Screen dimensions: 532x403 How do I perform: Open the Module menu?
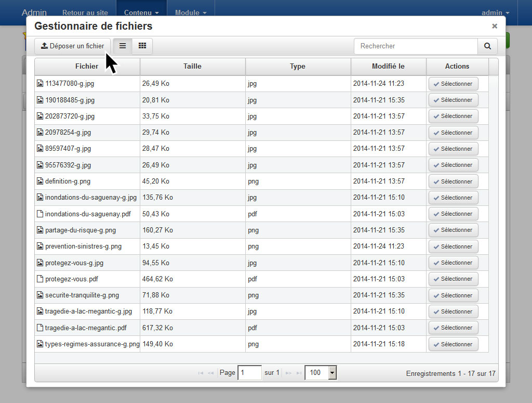[191, 12]
